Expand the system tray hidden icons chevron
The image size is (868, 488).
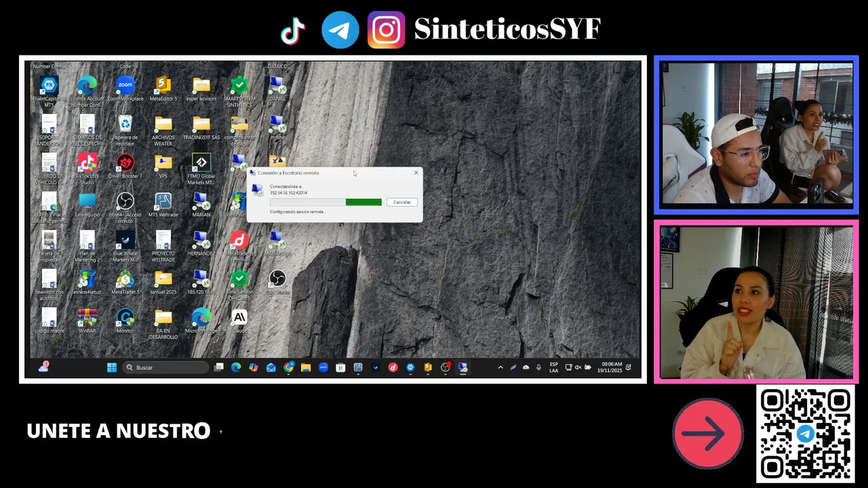(500, 367)
